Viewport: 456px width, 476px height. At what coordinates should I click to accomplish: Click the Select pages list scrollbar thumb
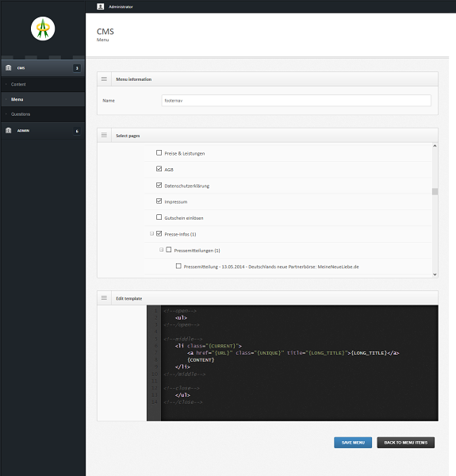435,191
